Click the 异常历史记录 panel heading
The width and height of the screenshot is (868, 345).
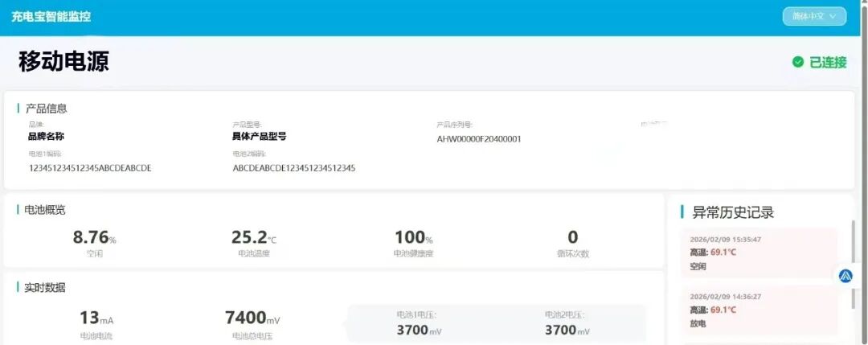click(x=732, y=212)
